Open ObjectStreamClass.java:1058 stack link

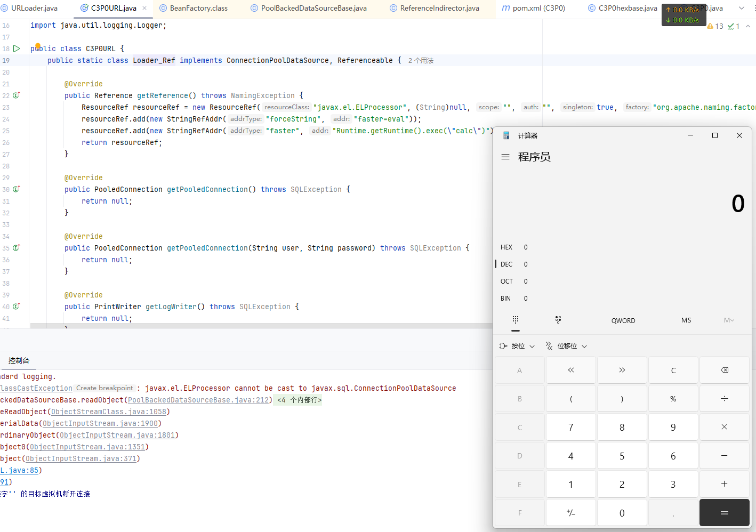[x=109, y=412]
